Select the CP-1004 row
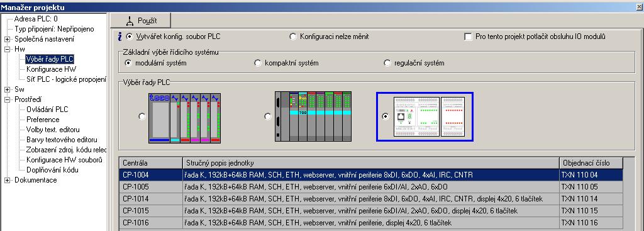This screenshot has height=231, width=644. pyautogui.click(x=371, y=175)
